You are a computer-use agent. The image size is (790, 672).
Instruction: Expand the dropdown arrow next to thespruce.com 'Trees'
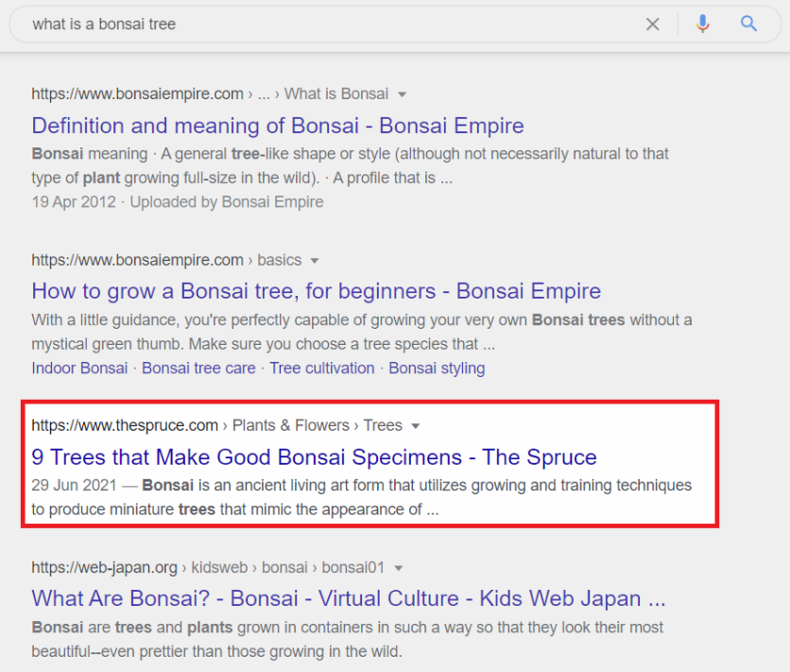coord(416,426)
